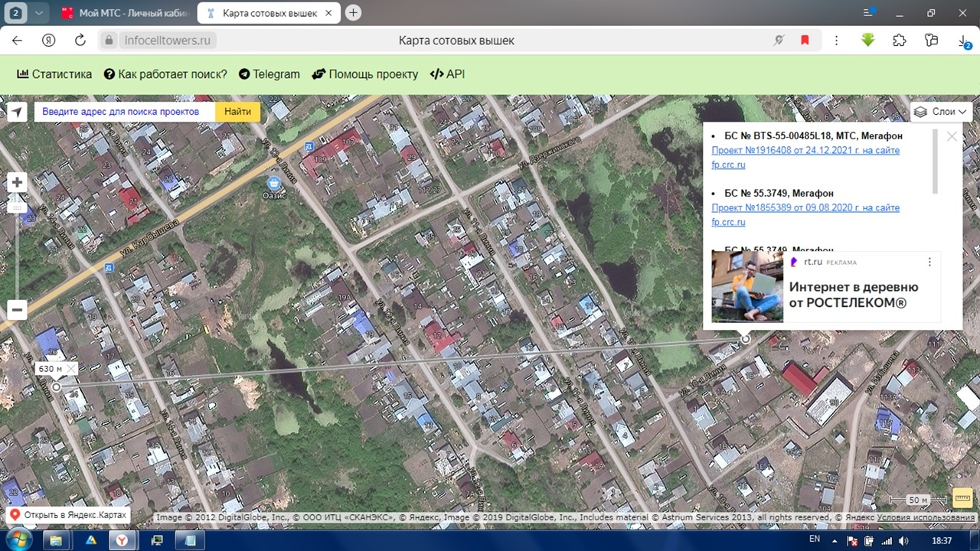Expand the tab group dropdown arrow
The image size is (980, 551).
(x=38, y=13)
